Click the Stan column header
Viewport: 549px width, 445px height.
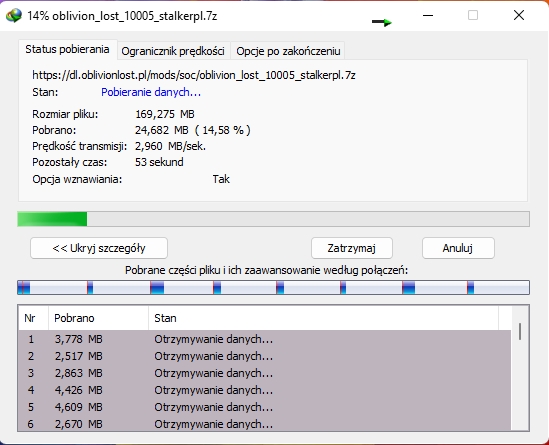[x=323, y=318]
